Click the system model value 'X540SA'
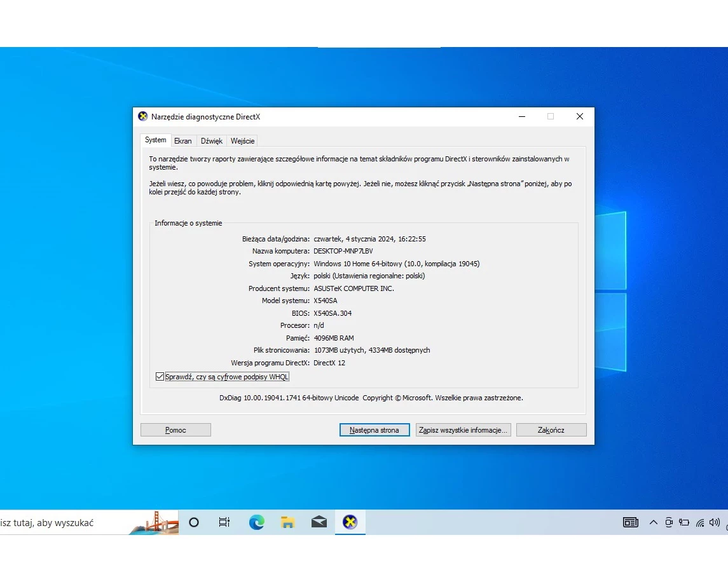This screenshot has height=582, width=728. coord(326,301)
